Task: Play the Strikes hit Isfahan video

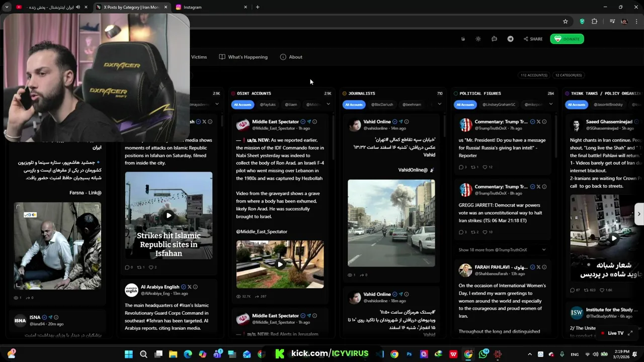Action: point(169,216)
